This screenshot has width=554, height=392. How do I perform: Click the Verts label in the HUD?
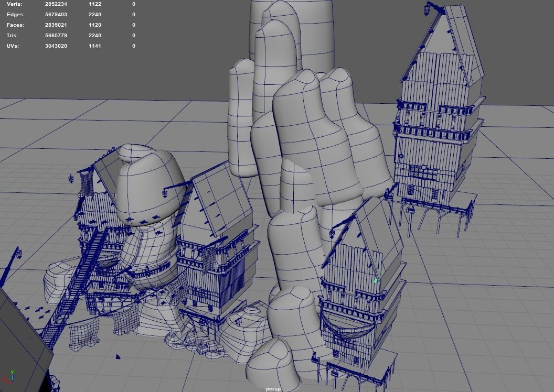(14, 4)
